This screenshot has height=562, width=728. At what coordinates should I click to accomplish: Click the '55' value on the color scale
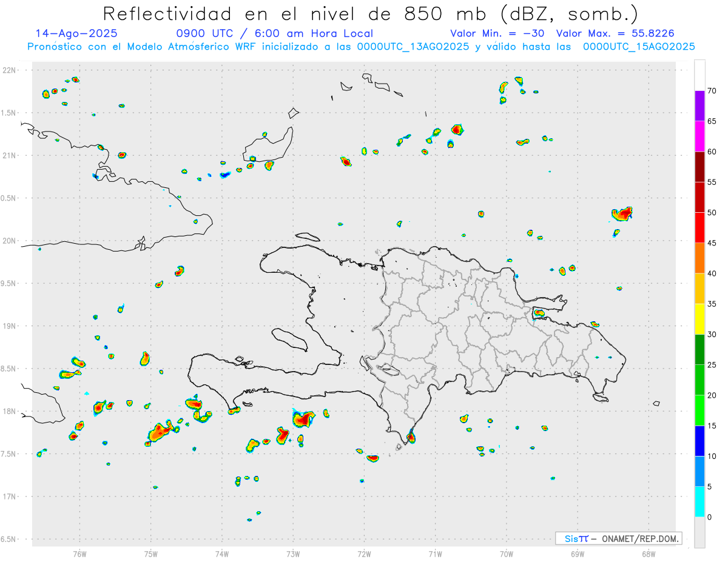[x=712, y=182]
